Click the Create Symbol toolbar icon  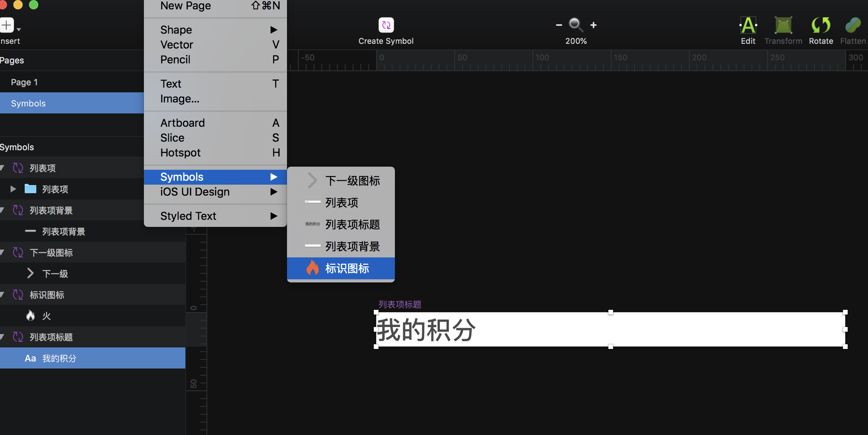point(386,25)
